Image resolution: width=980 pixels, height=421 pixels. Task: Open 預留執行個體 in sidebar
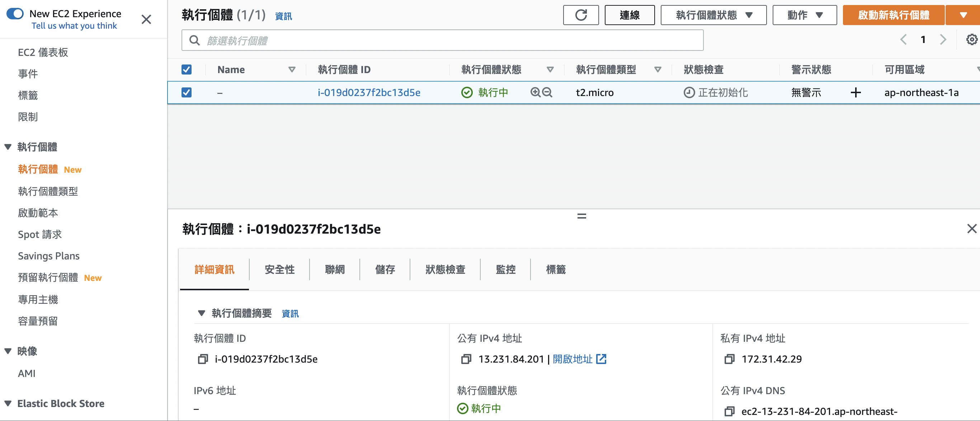coord(48,277)
